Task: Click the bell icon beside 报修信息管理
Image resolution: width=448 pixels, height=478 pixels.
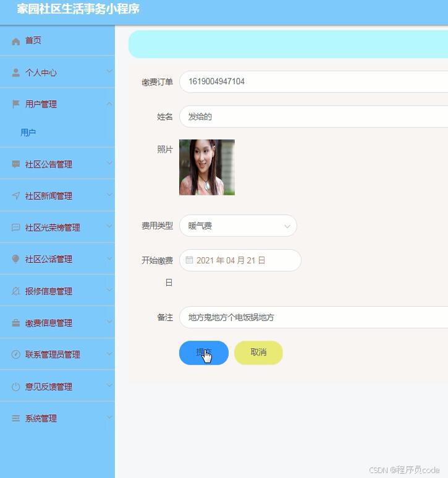Action: (x=16, y=291)
